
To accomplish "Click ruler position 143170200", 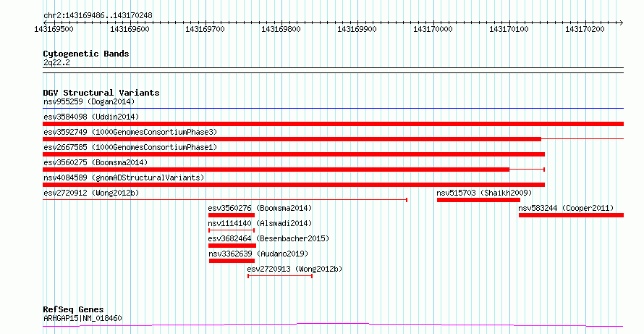I will pos(585,29).
